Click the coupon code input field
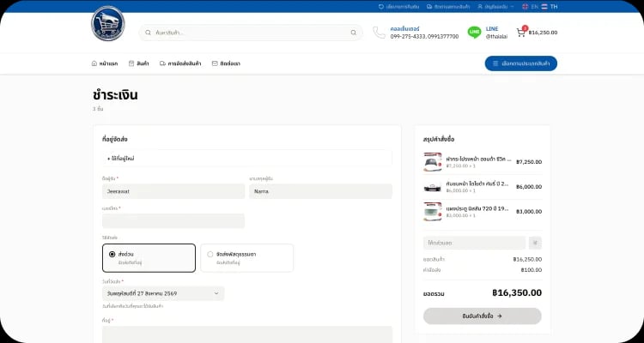This screenshot has width=644, height=343. coord(474,243)
